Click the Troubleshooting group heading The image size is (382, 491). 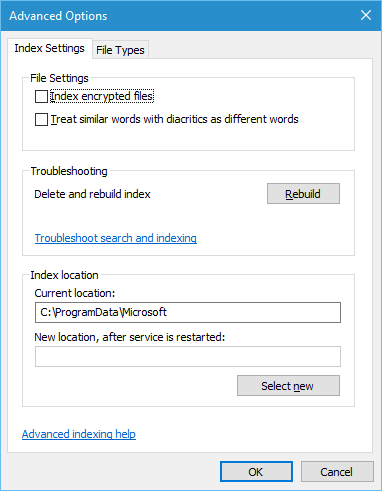click(x=69, y=171)
